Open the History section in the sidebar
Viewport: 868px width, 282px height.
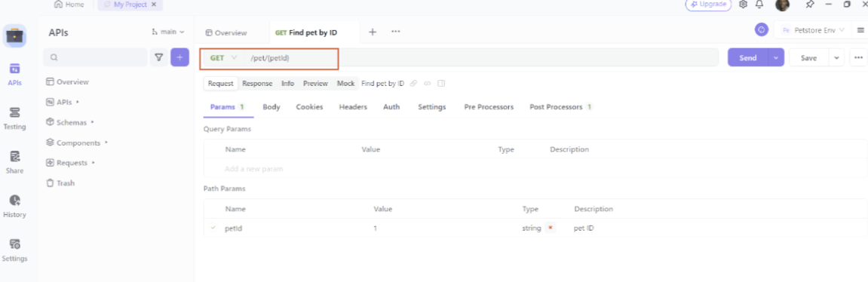[14, 206]
